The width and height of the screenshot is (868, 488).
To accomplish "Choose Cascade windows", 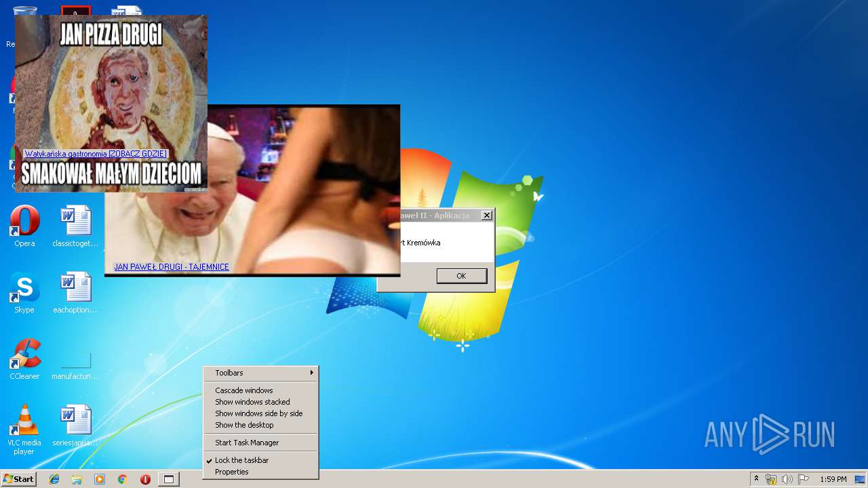I will coord(260,390).
